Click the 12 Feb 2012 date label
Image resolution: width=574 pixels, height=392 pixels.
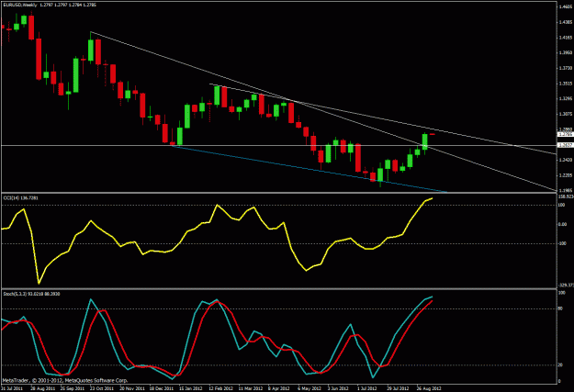[x=220, y=388]
